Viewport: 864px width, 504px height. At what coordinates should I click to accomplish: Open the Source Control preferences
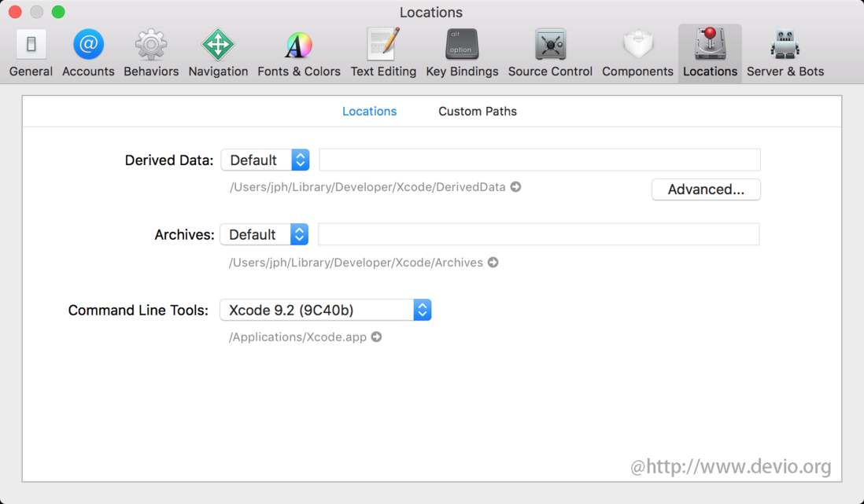click(x=550, y=53)
